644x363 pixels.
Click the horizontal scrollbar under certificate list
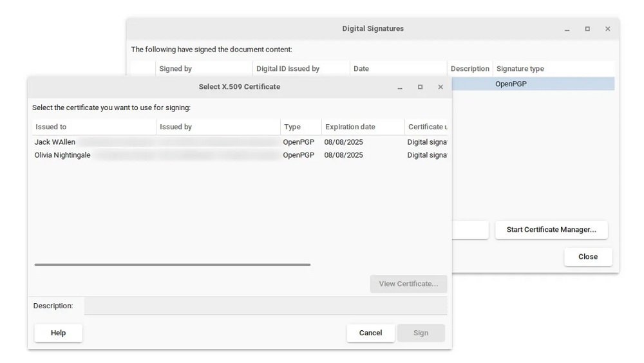click(x=172, y=265)
